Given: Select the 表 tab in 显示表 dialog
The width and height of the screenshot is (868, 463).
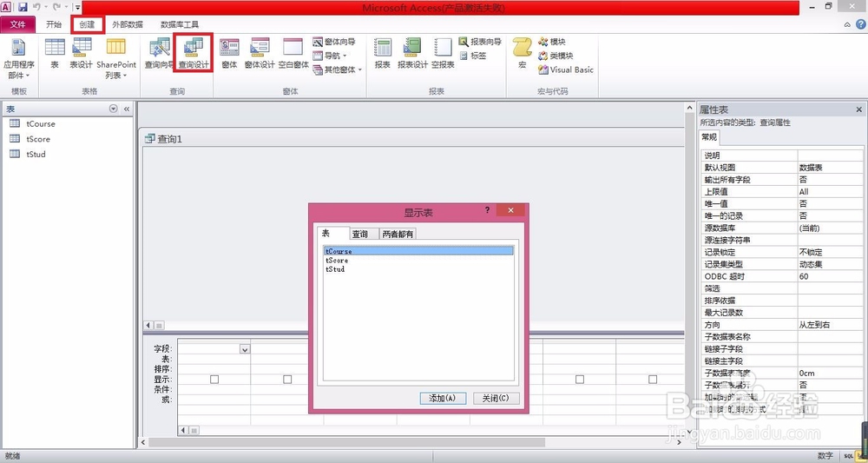Looking at the screenshot, I should (x=332, y=233).
